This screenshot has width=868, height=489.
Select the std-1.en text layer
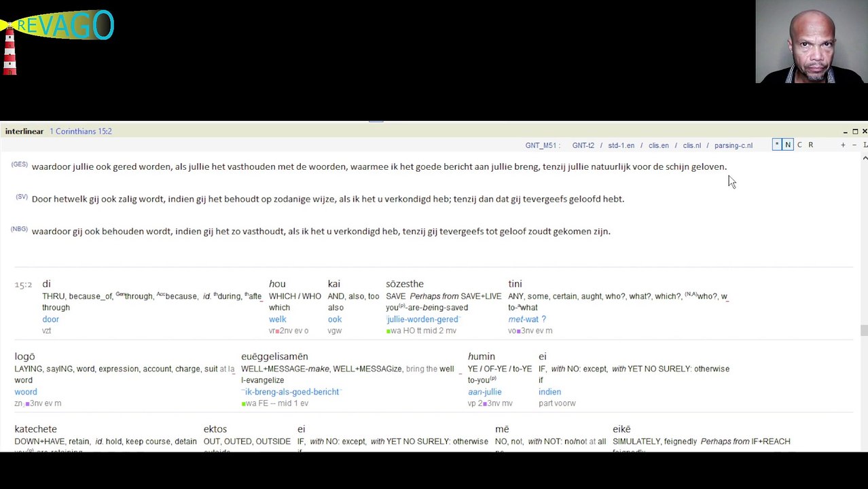pos(621,145)
